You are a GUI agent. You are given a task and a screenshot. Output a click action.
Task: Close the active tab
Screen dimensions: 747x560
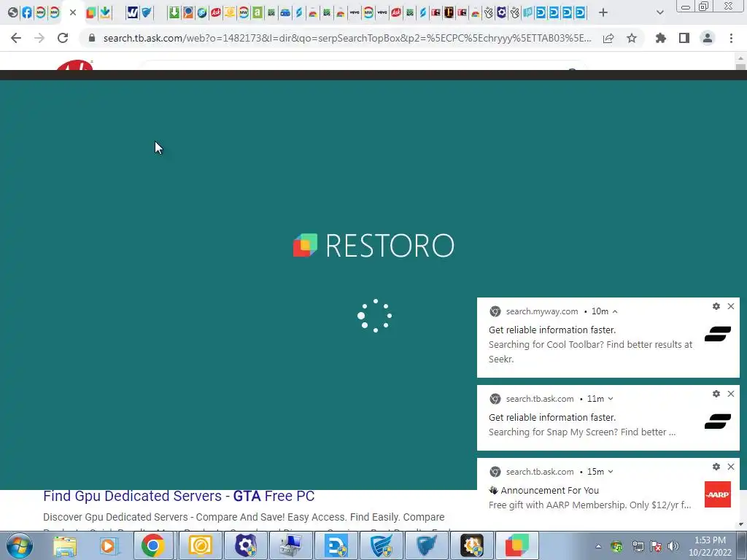[x=72, y=13]
